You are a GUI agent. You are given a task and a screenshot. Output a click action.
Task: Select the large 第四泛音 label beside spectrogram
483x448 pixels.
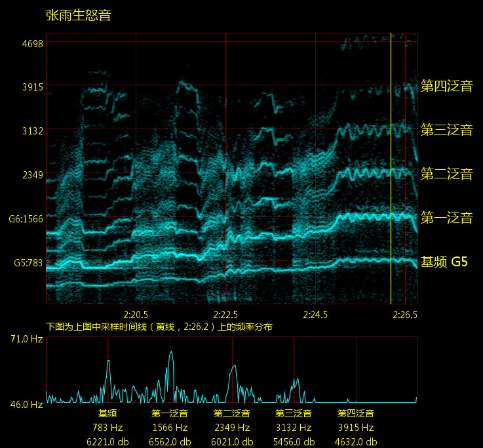tap(446, 86)
